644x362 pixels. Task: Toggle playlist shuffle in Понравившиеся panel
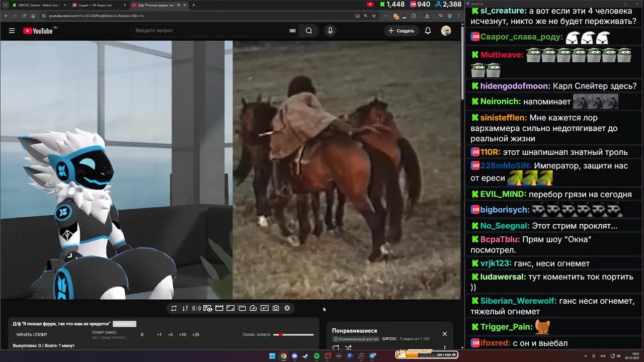pyautogui.click(x=348, y=347)
